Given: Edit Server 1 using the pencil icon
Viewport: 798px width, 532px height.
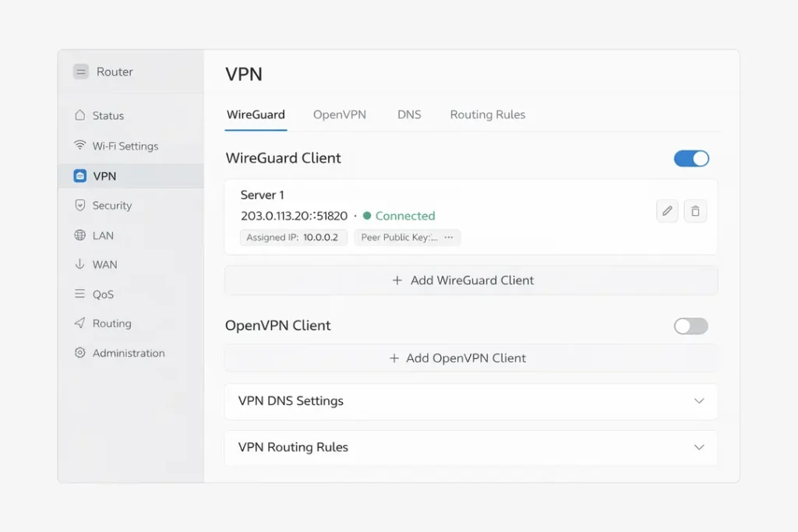Looking at the screenshot, I should (666, 211).
